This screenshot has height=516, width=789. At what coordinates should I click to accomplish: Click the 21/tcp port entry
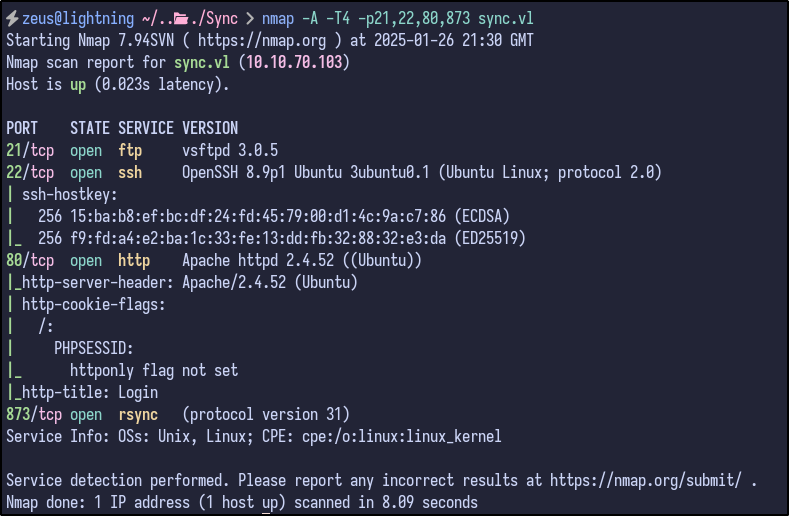[30, 150]
